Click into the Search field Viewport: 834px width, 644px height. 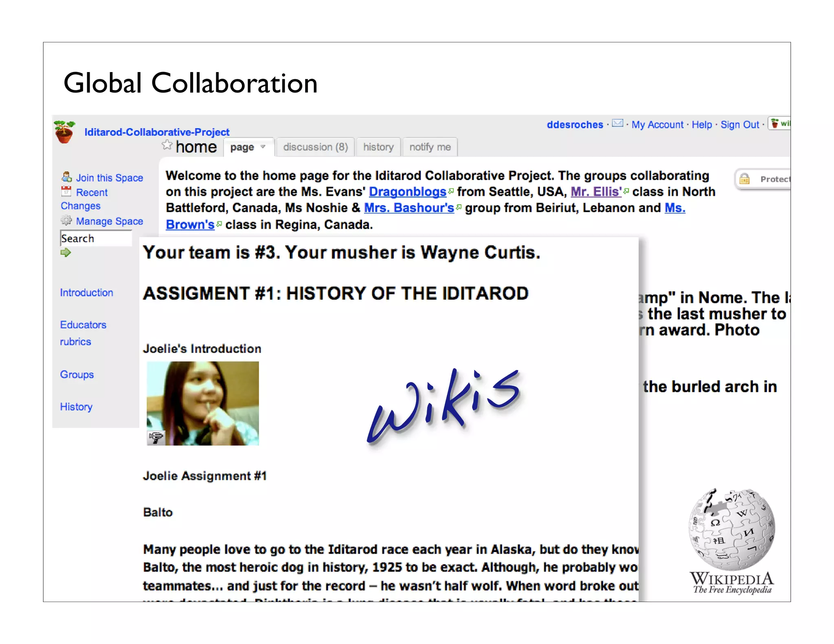click(x=96, y=239)
